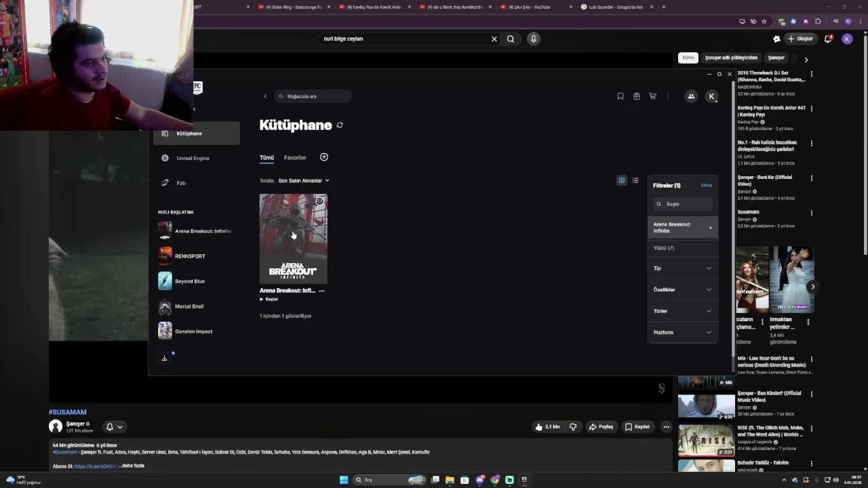The width and height of the screenshot is (868, 488).
Task: Open the shopping cart icon
Action: click(x=653, y=96)
